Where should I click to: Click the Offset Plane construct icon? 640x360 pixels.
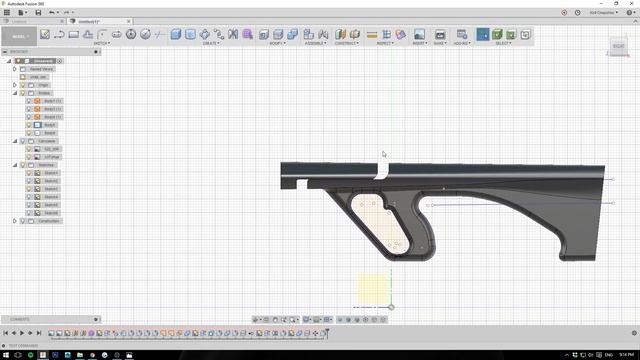pyautogui.click(x=340, y=34)
